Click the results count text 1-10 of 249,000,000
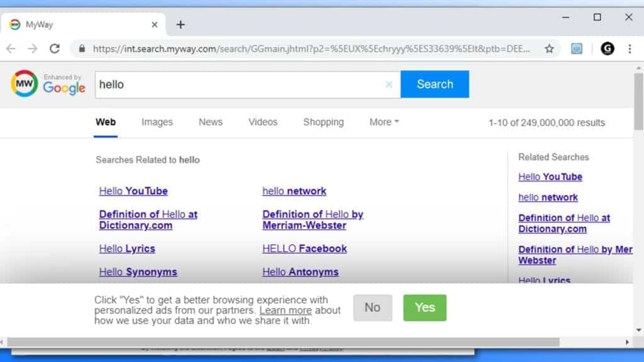Viewport: 644px width, 362px height. pos(547,123)
